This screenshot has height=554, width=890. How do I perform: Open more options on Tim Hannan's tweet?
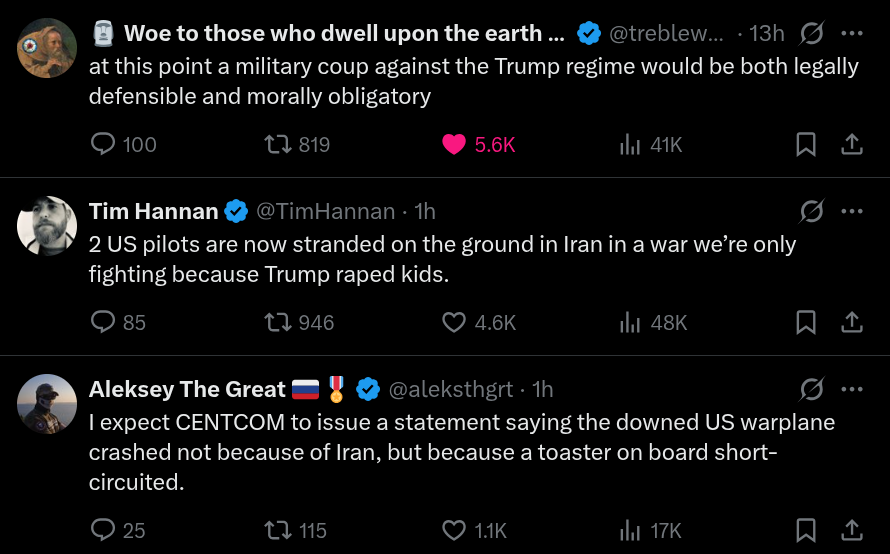point(851,211)
